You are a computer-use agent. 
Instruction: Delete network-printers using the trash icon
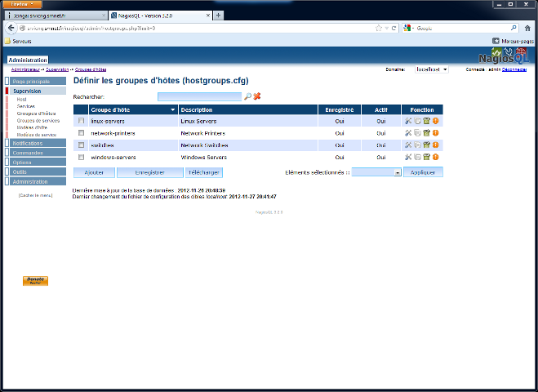pyautogui.click(x=426, y=133)
